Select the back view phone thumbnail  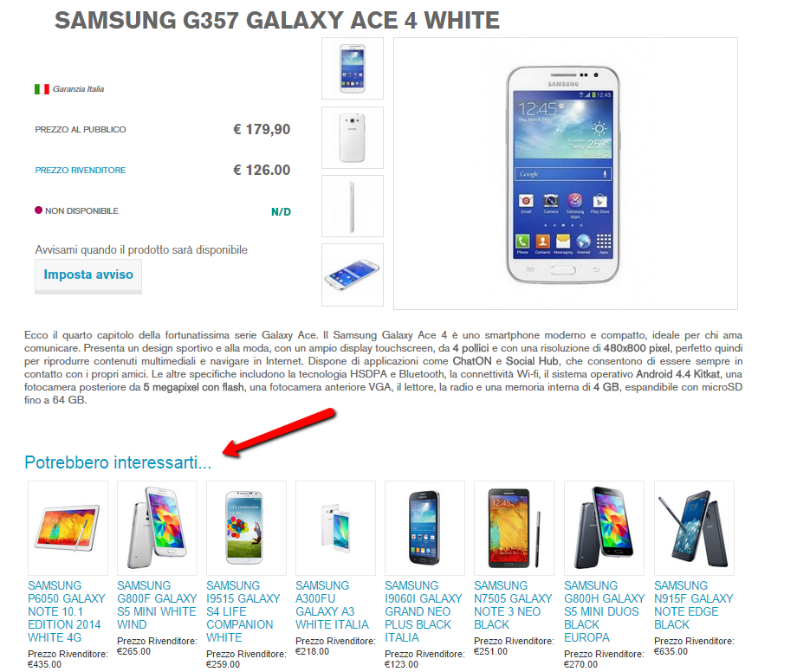click(x=353, y=137)
